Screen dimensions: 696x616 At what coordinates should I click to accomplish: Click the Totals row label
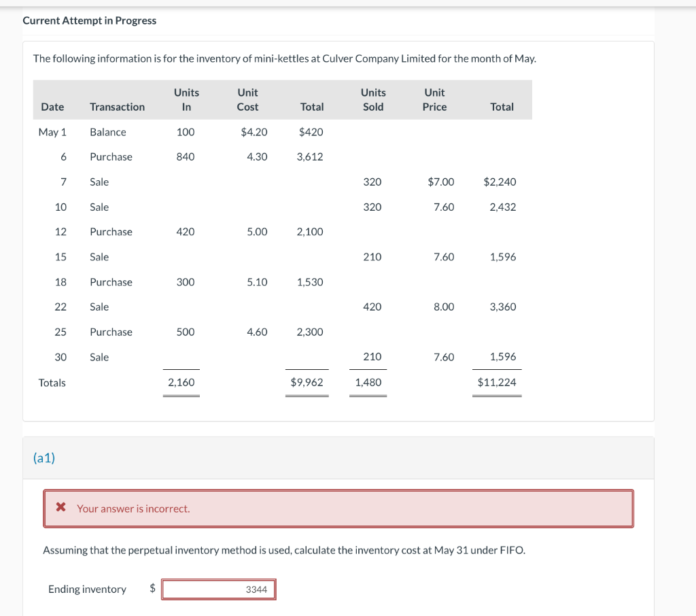point(52,383)
